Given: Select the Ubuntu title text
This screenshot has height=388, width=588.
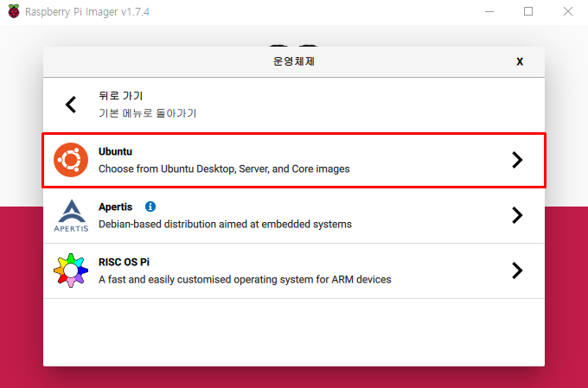Looking at the screenshot, I should point(115,151).
